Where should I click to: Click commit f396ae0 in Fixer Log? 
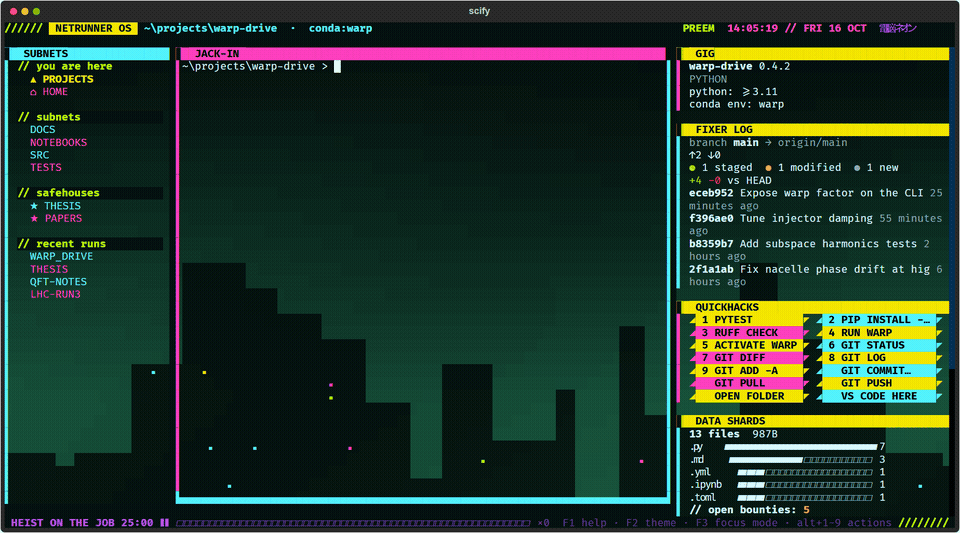tap(711, 218)
